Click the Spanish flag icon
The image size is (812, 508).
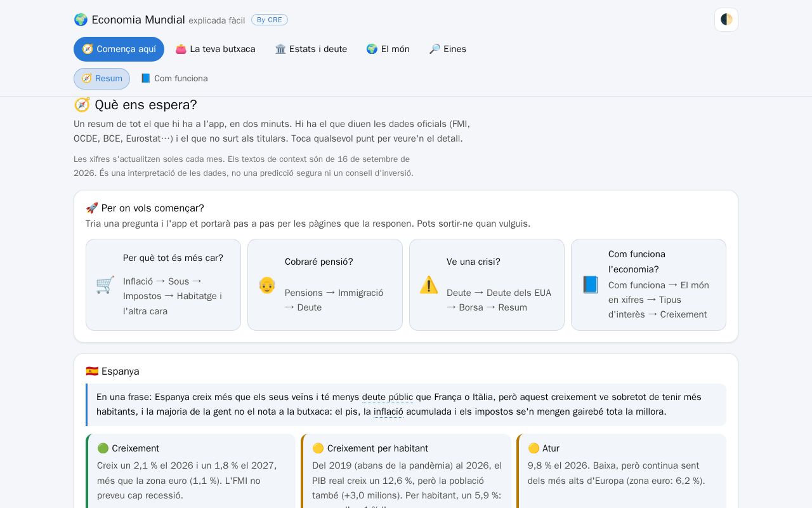pyautogui.click(x=92, y=371)
